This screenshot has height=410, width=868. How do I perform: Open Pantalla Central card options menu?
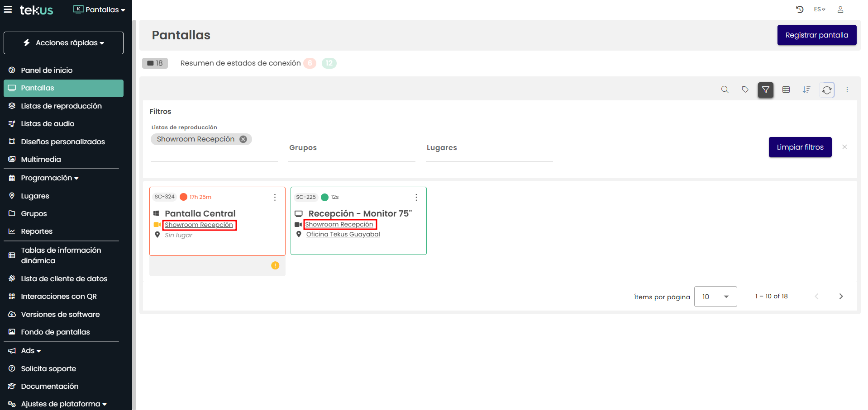pos(275,197)
